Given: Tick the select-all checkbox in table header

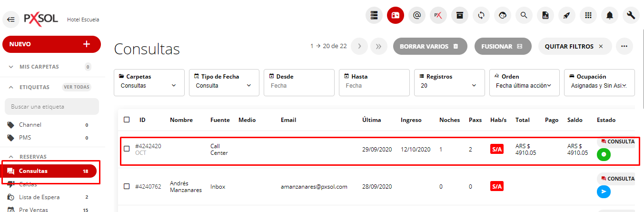Looking at the screenshot, I should tap(127, 120).
